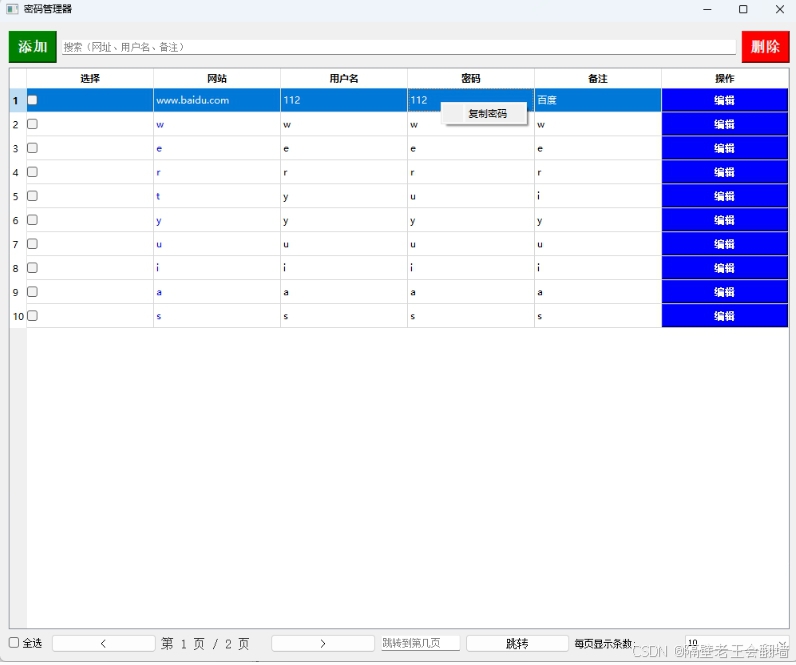Click 编辑 button in row 10
Image resolution: width=796 pixels, height=665 pixels.
coord(724,316)
